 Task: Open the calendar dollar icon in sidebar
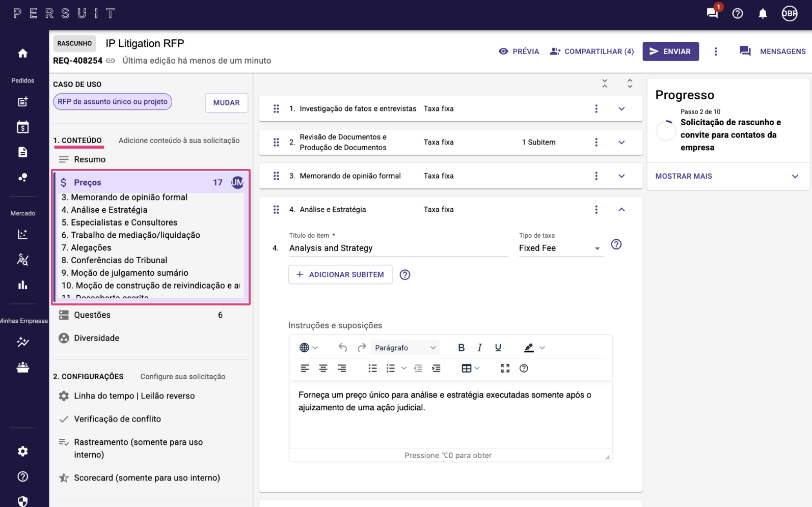(22, 127)
